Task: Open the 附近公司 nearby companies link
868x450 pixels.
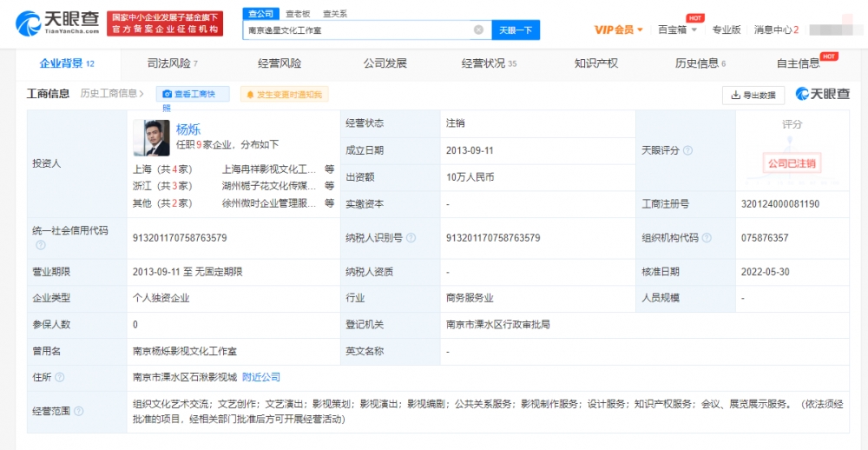Action: tap(261, 377)
